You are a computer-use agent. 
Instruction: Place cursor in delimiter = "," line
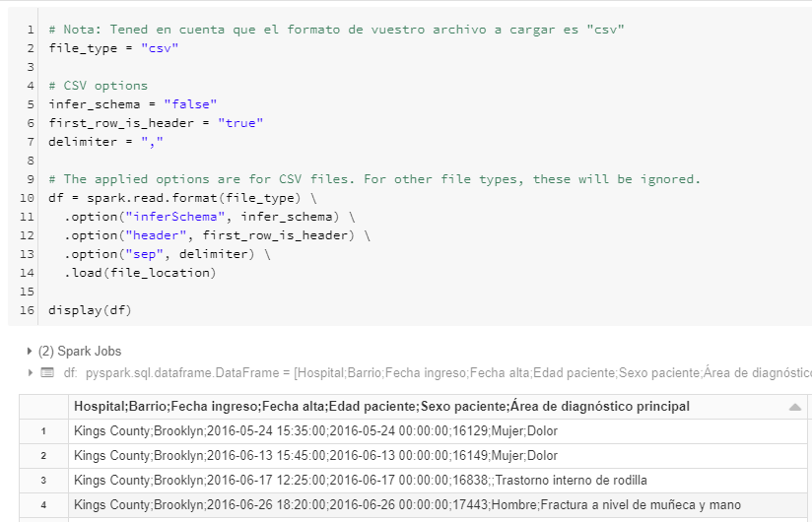click(x=105, y=142)
